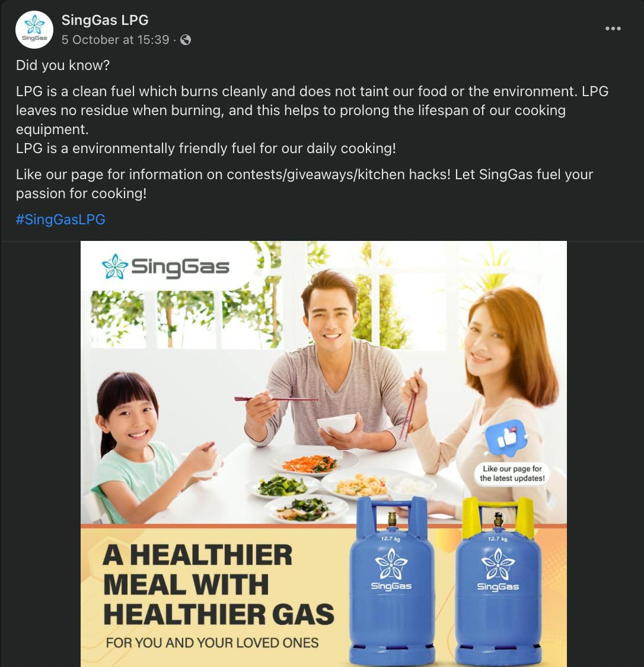Click the 12.7 kg label on the left cylinder
This screenshot has width=644, height=667.
[x=390, y=539]
